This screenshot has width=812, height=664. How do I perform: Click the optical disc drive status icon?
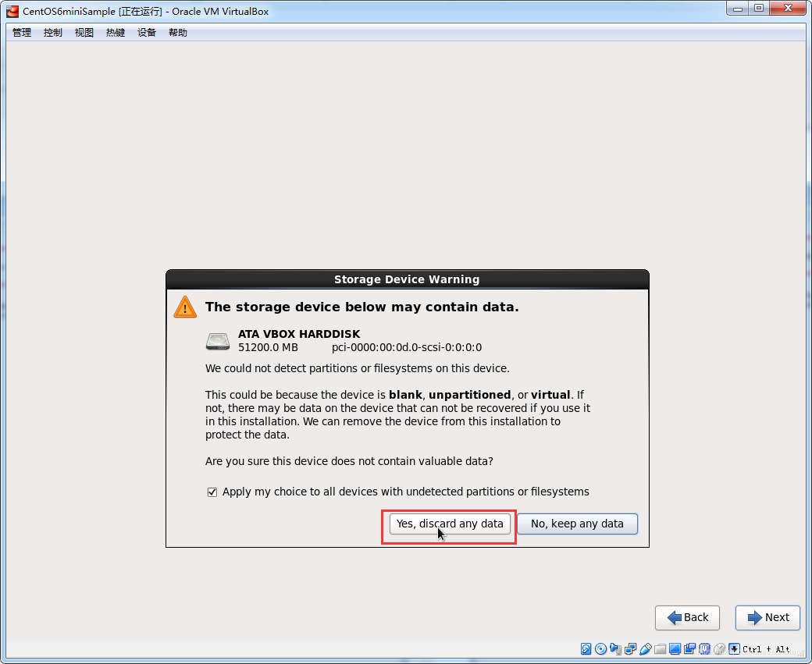pyautogui.click(x=600, y=649)
